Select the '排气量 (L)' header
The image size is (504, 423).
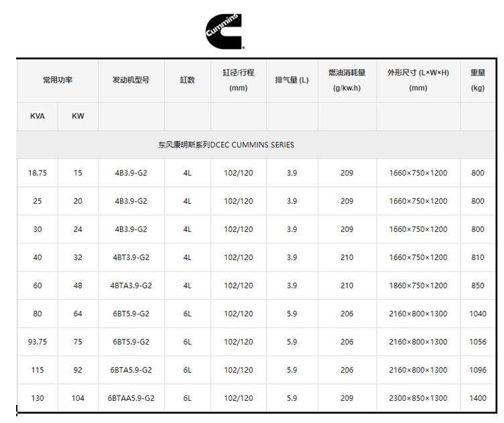click(292, 80)
